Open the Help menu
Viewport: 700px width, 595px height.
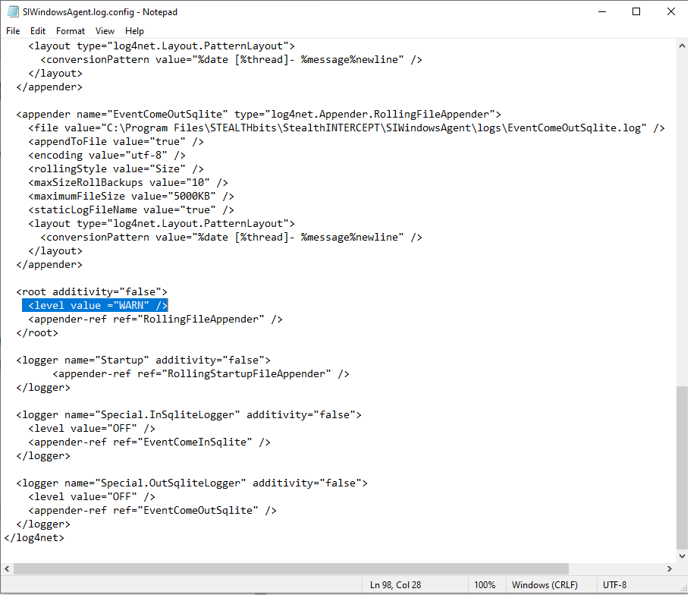pyautogui.click(x=134, y=31)
